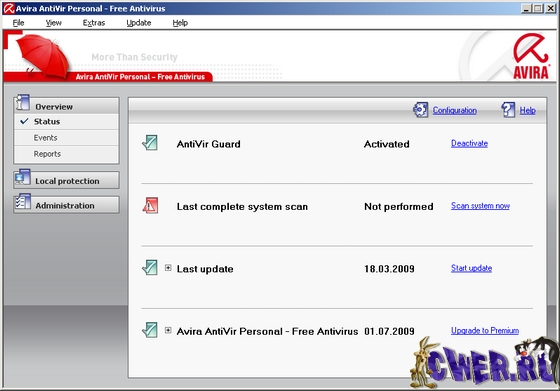The image size is (560, 391).
Task: Click the 'Activated' status text
Action: coord(387,144)
